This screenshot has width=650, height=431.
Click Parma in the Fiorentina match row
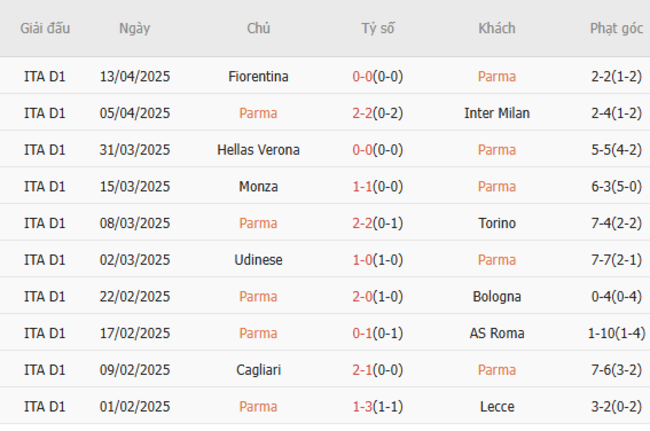tap(497, 76)
